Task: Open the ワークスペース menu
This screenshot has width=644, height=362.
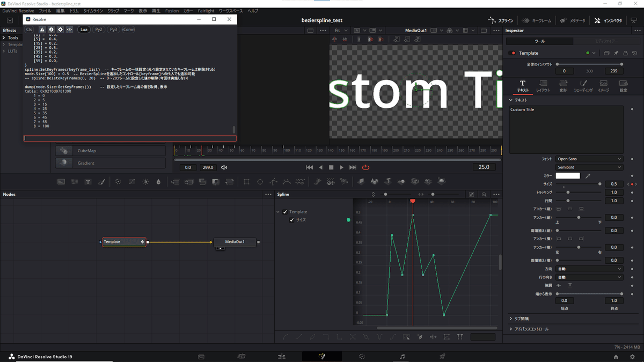Action: 231,11
